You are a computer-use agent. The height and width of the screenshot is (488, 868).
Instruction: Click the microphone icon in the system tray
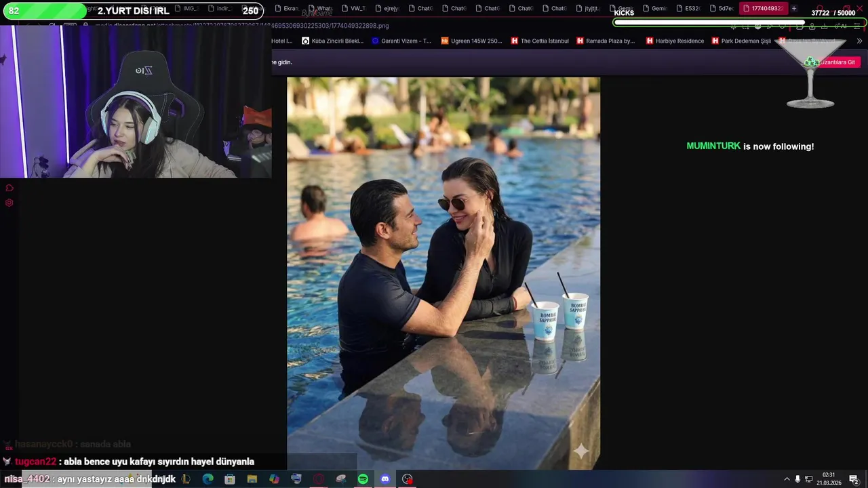pos(797,479)
